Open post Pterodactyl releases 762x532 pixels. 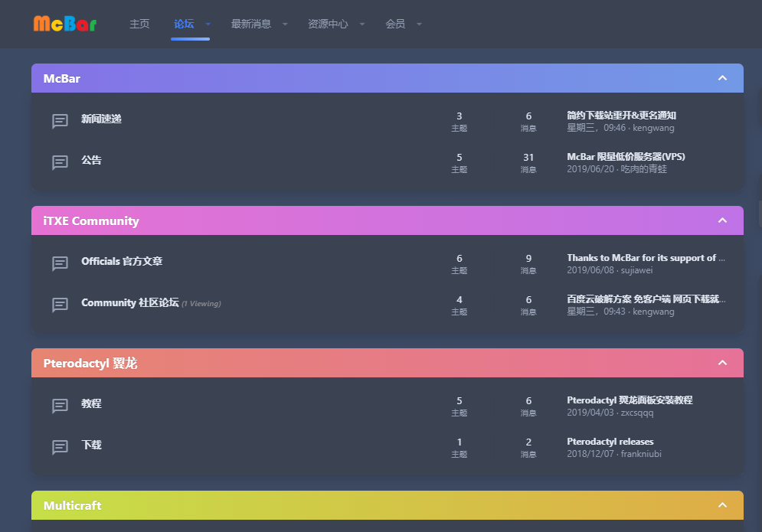[610, 441]
